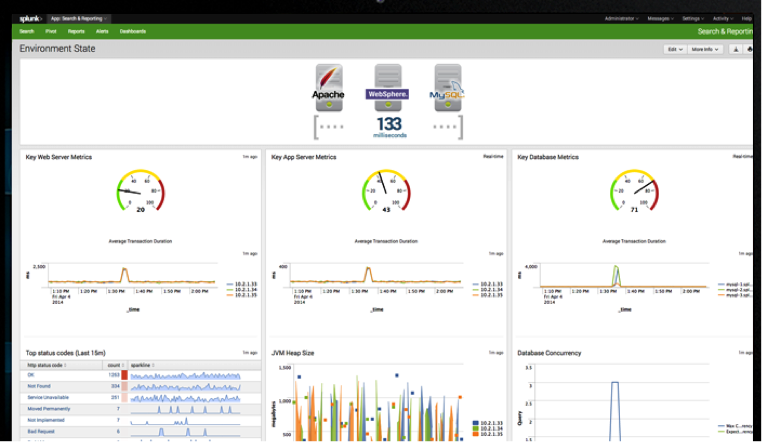Open the Service Unavailable status code link
The height and width of the screenshot is (443, 762).
click(x=48, y=397)
